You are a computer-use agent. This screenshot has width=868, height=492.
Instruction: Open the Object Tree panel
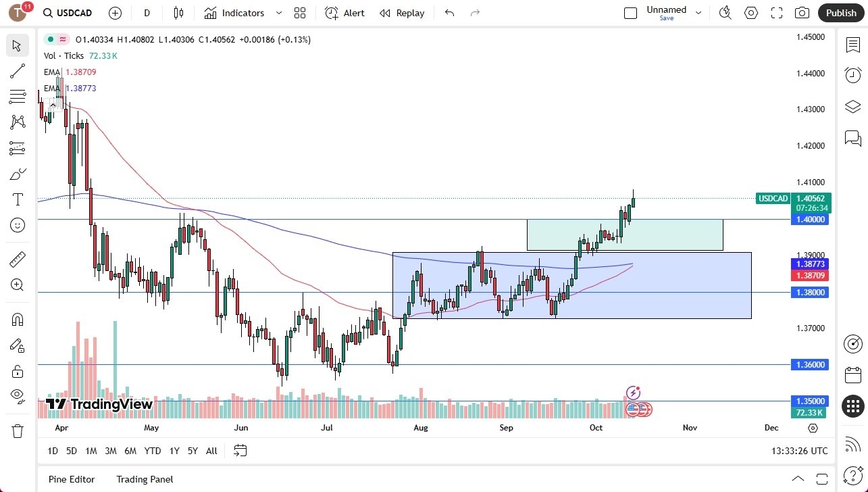tap(852, 106)
